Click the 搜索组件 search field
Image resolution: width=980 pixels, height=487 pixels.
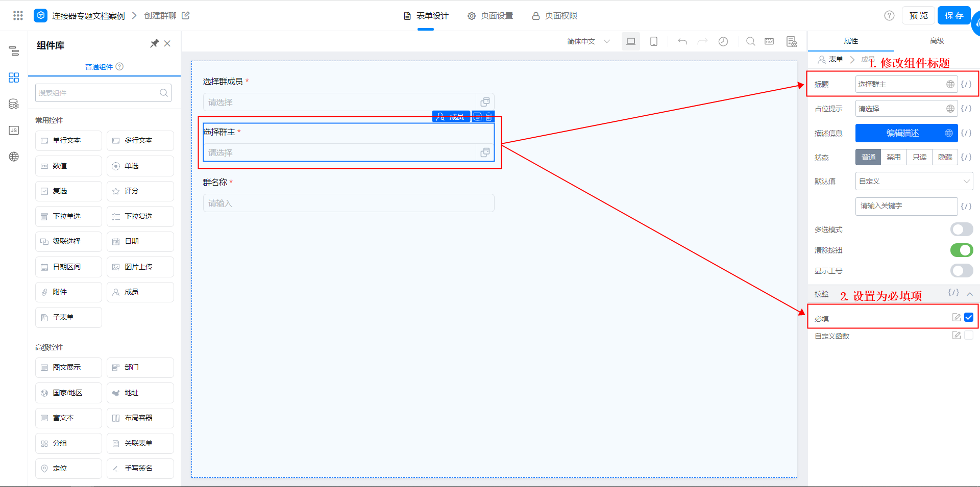click(x=98, y=93)
